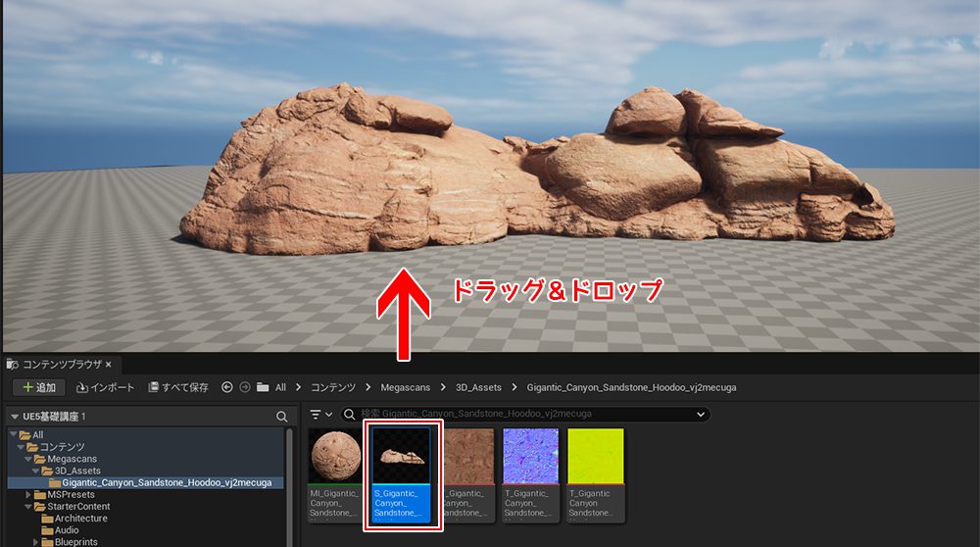This screenshot has height=547, width=980.
Task: Click すべて保存 (Save All)
Action: click(x=178, y=387)
